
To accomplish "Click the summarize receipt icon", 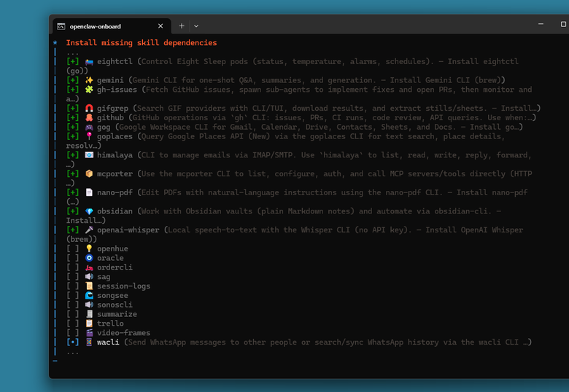I will coord(89,314).
